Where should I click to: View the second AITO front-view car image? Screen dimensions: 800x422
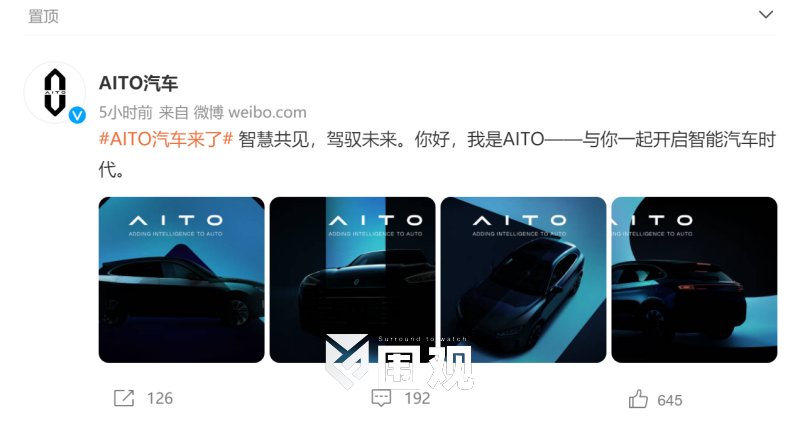(353, 280)
